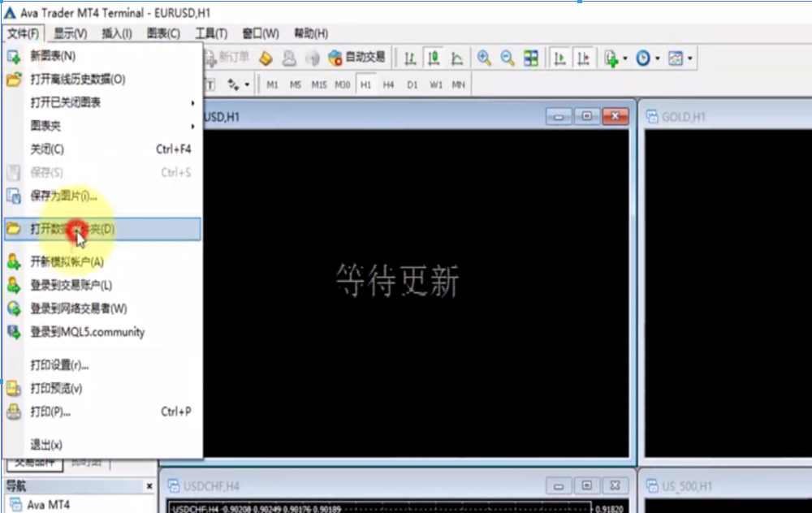
Task: Click the tile windows icon
Action: (531, 58)
